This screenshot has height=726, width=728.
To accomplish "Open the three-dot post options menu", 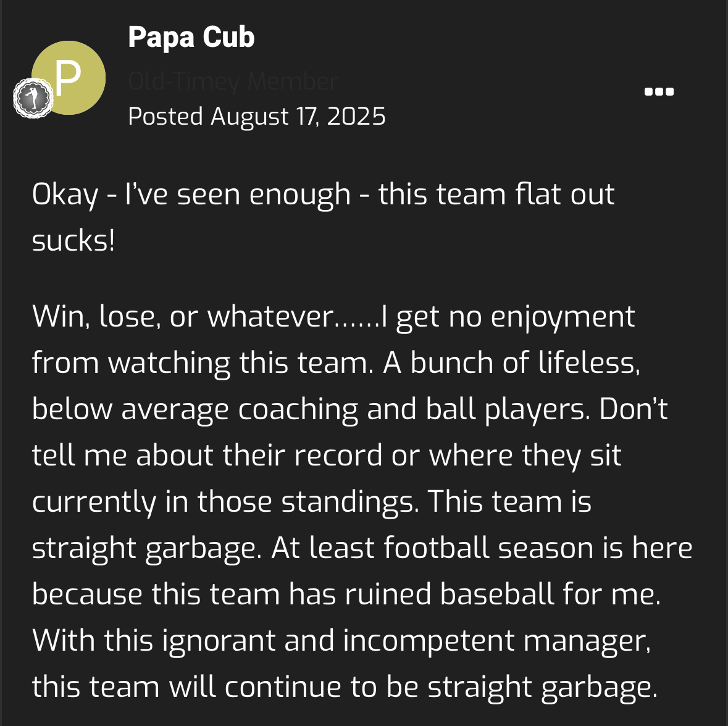I will [x=659, y=92].
